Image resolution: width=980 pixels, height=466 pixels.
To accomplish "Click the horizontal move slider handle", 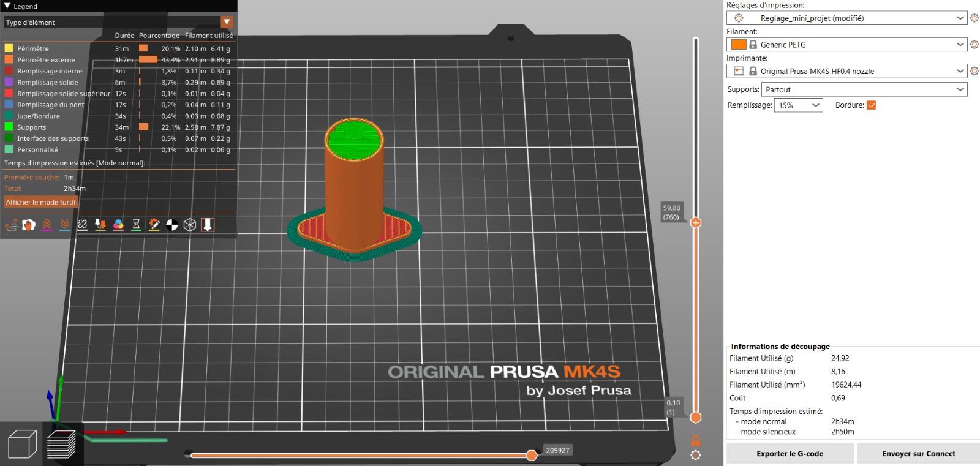I will pyautogui.click(x=532, y=455).
